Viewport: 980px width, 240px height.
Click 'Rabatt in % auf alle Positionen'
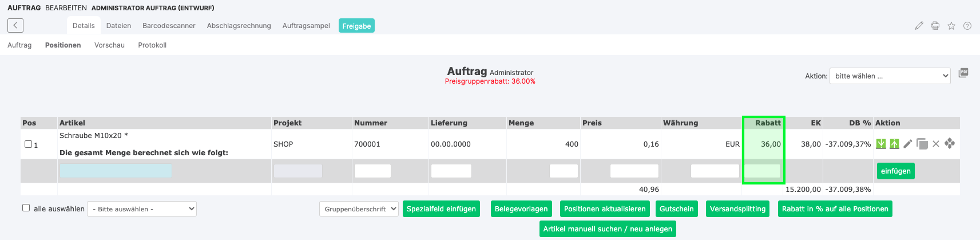click(835, 209)
